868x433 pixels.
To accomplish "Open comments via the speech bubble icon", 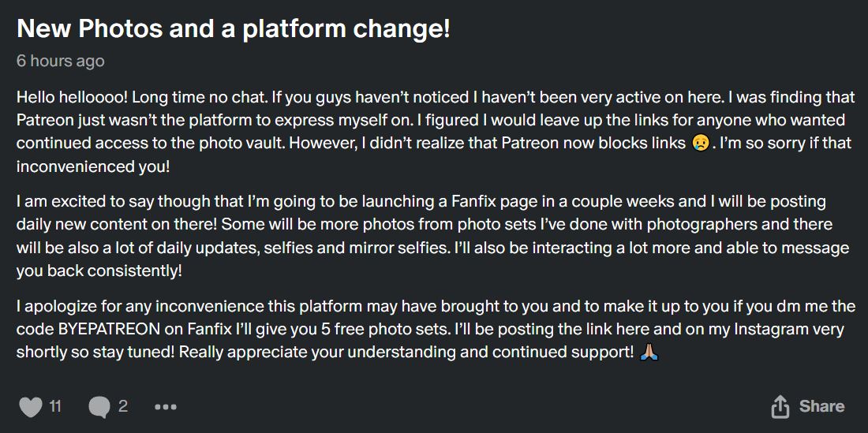I will (x=99, y=408).
